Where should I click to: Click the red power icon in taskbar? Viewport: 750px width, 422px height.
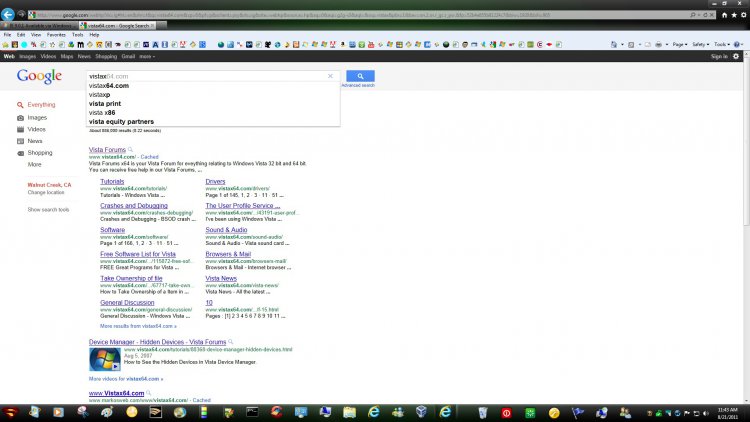pos(506,413)
